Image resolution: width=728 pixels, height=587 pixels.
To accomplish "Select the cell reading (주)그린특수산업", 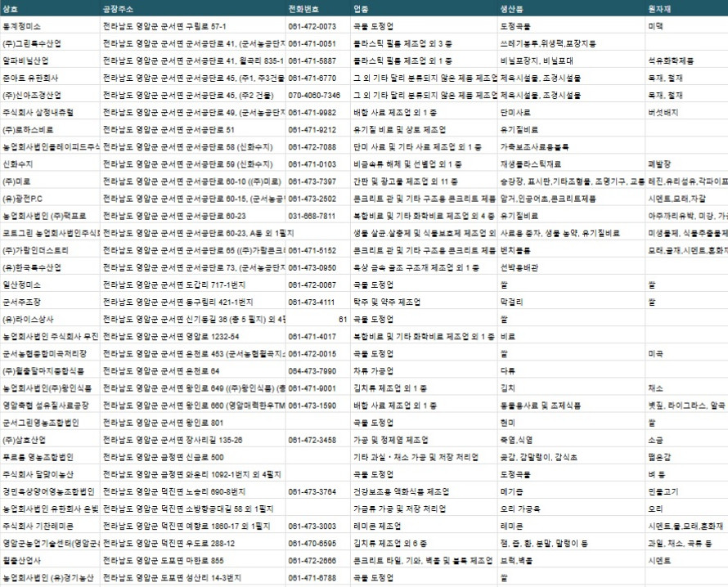I will (x=50, y=43).
